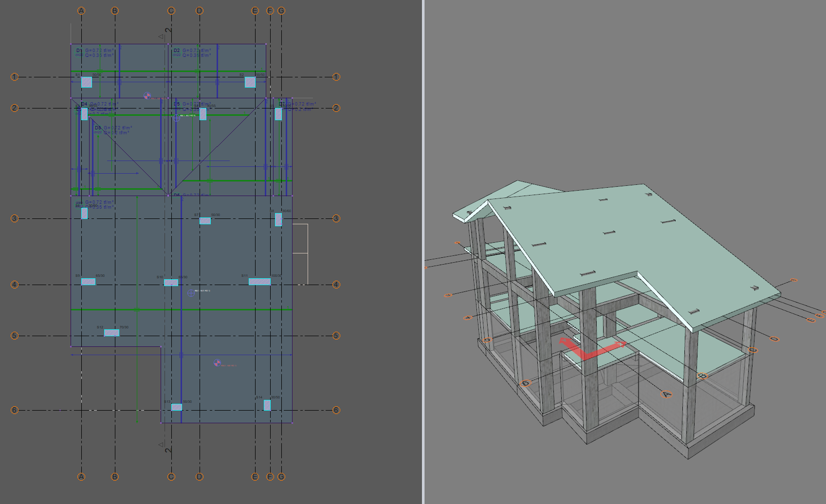
Task: Select axis bubble 6 on the left side
Action: click(x=15, y=410)
